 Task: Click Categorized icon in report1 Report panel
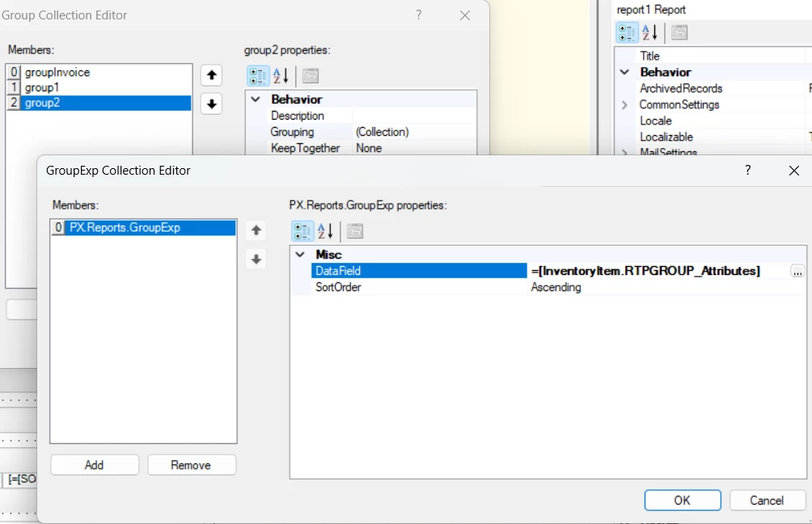[627, 32]
